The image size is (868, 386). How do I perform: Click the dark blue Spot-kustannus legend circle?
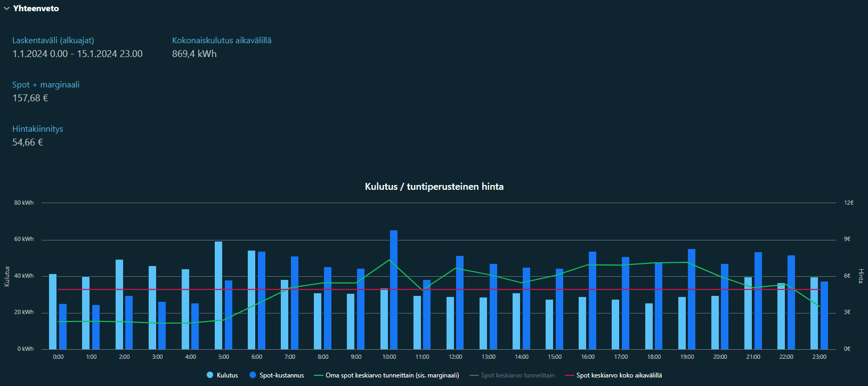pyautogui.click(x=253, y=375)
